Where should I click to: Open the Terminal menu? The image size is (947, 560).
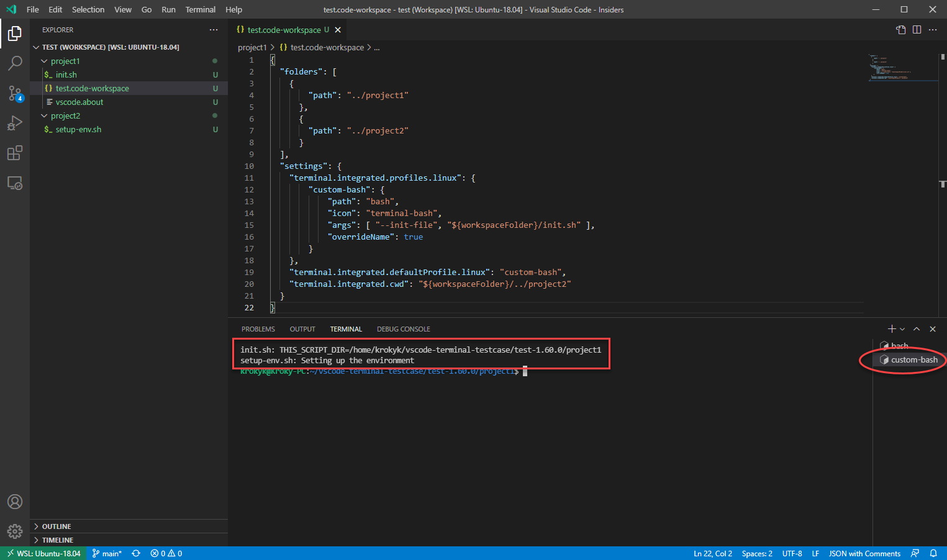201,9
